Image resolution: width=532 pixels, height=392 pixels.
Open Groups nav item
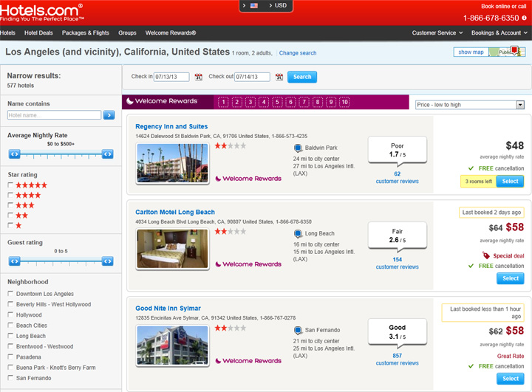(x=127, y=33)
